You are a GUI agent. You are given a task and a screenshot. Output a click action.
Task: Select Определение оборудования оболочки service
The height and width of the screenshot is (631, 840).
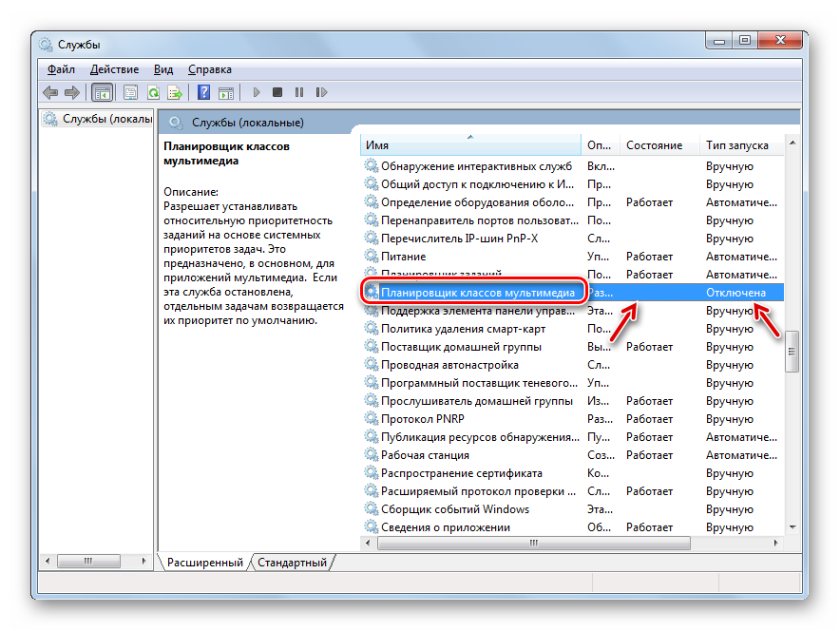(x=572, y=202)
